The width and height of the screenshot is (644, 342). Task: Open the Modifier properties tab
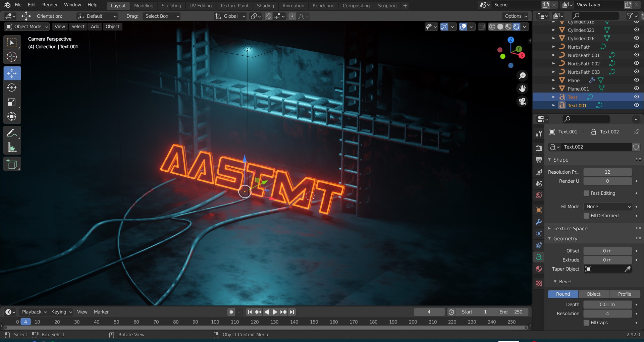[x=539, y=222]
